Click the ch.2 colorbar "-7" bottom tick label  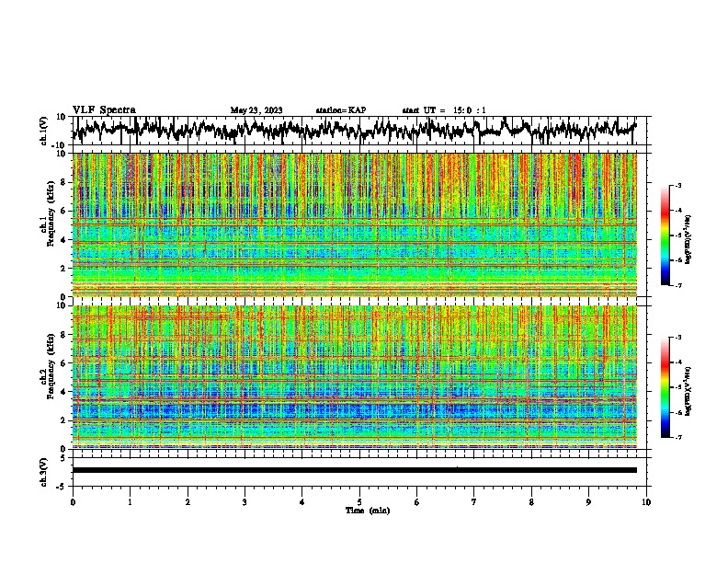click(x=678, y=437)
